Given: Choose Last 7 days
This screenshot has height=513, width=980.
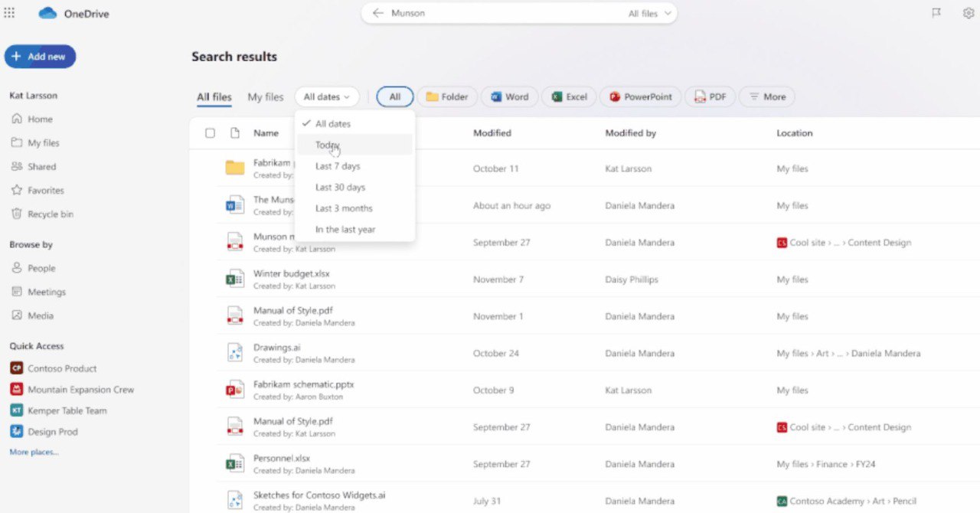Looking at the screenshot, I should pos(354,166).
